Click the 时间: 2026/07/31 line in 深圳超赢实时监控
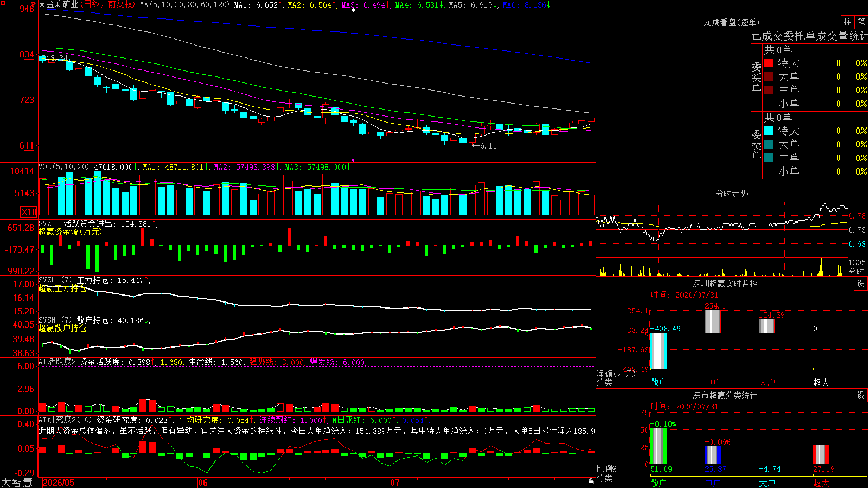 [x=684, y=295]
